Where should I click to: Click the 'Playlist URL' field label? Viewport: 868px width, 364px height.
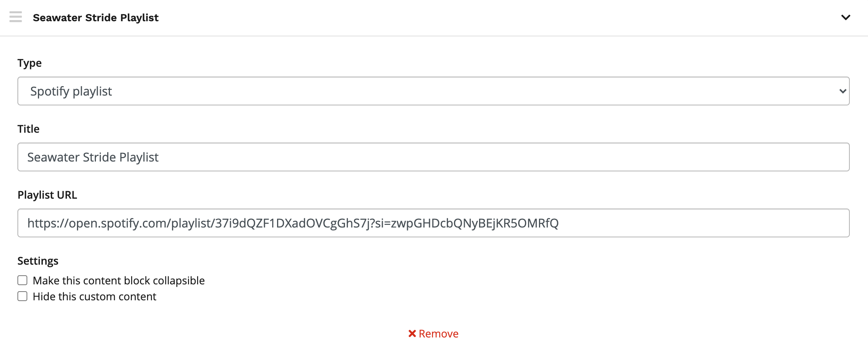coord(47,195)
